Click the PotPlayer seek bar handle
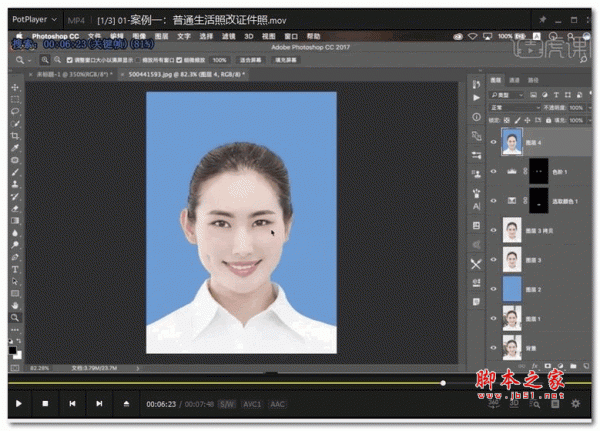Image resolution: width=600 pixels, height=431 pixels. click(x=443, y=383)
